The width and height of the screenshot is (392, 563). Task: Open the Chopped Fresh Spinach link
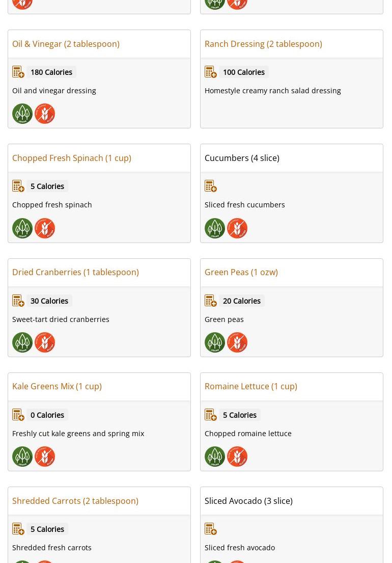72,158
